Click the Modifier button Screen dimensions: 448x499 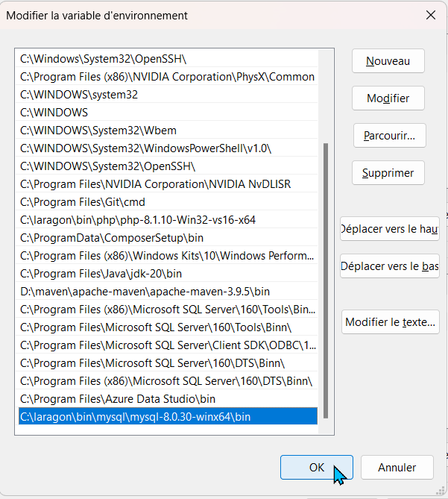coord(388,98)
